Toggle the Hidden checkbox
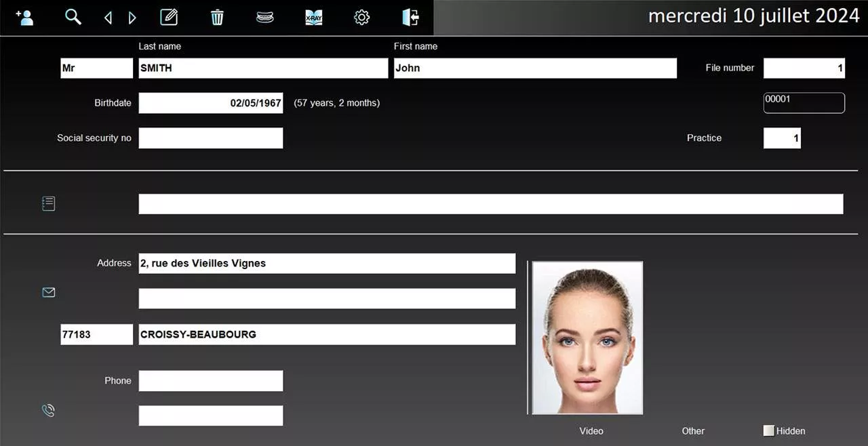This screenshot has height=446, width=868. pos(769,430)
